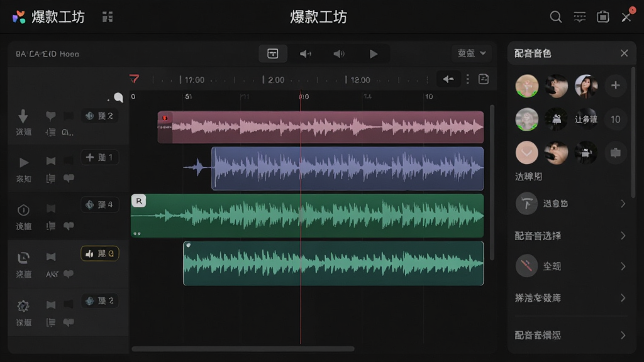The image size is (644, 362).
Task: Click the red playhead marker icon
Action: click(x=135, y=79)
